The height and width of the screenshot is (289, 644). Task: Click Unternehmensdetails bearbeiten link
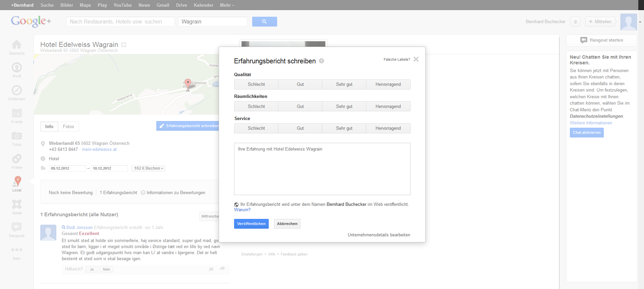pyautogui.click(x=379, y=235)
